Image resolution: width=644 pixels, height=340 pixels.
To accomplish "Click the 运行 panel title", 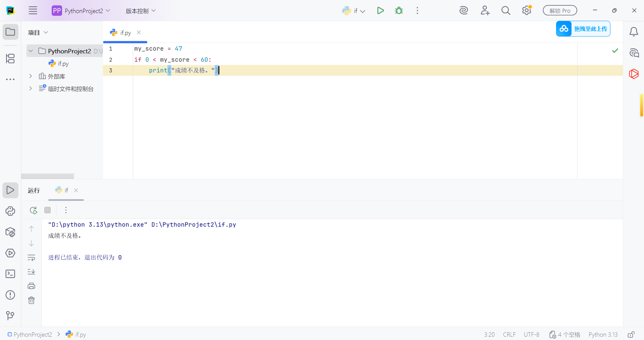I will [x=34, y=190].
